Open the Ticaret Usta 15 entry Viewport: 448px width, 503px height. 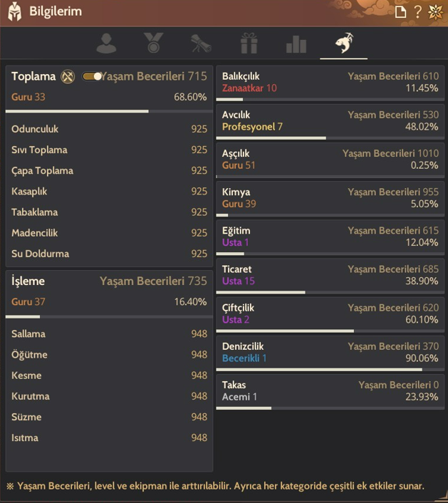tap(330, 276)
